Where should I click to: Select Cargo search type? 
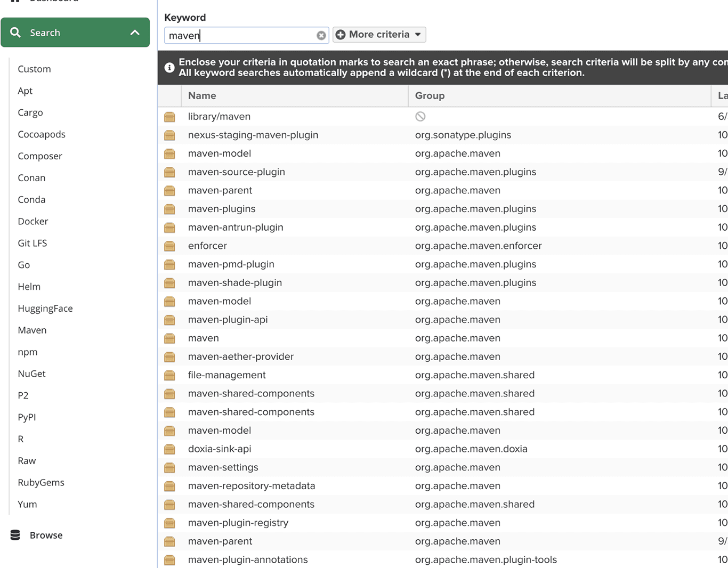(30, 112)
